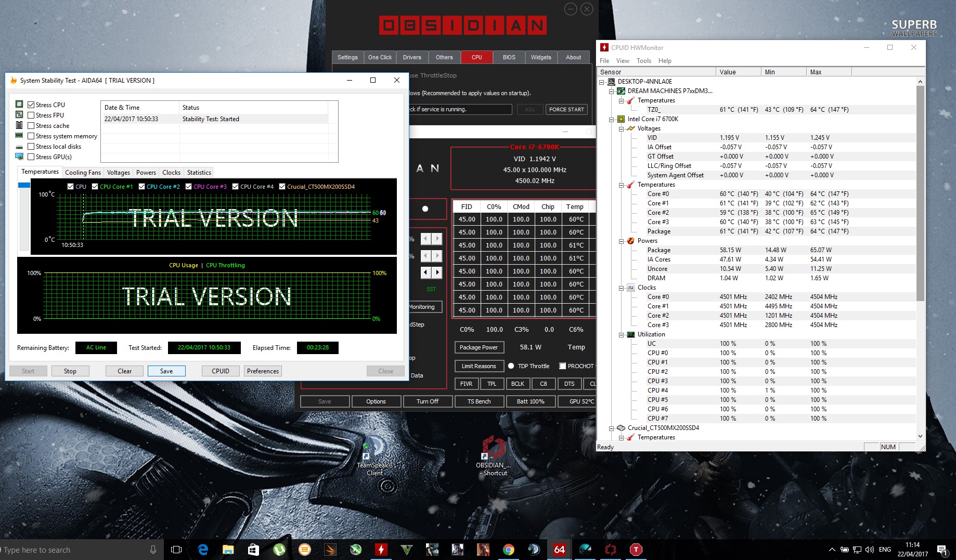
Task: Click the Max column header in HWMonitor
Action: (829, 72)
